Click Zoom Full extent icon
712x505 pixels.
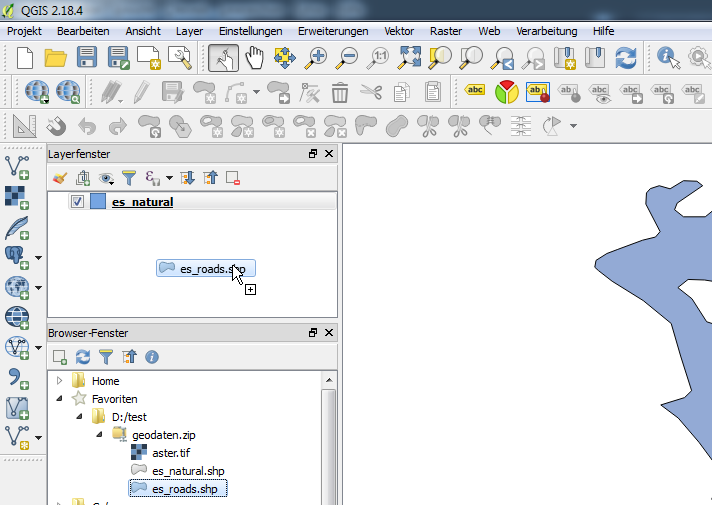[409, 58]
